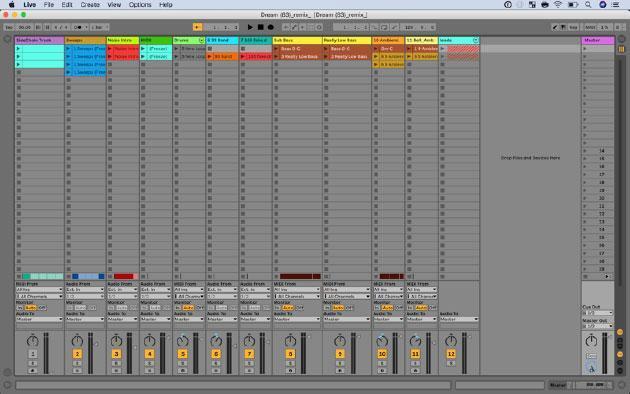The image size is (630, 394).
Task: Stop playback with the Stop button
Action: pyautogui.click(x=260, y=27)
